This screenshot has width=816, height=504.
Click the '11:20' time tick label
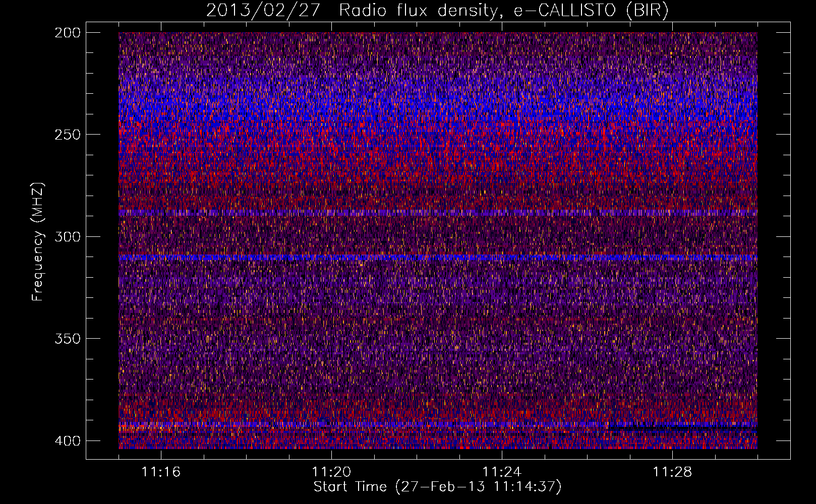(331, 472)
